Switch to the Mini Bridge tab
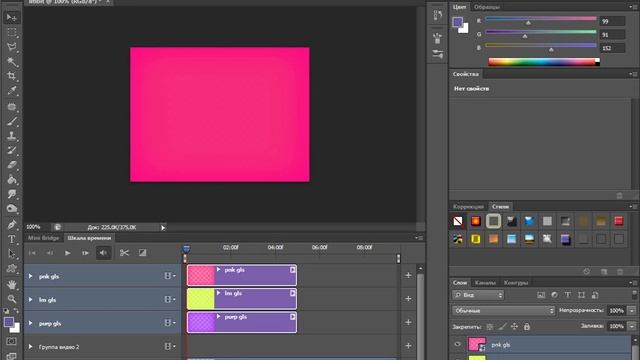The width and height of the screenshot is (640, 360). click(x=43, y=238)
